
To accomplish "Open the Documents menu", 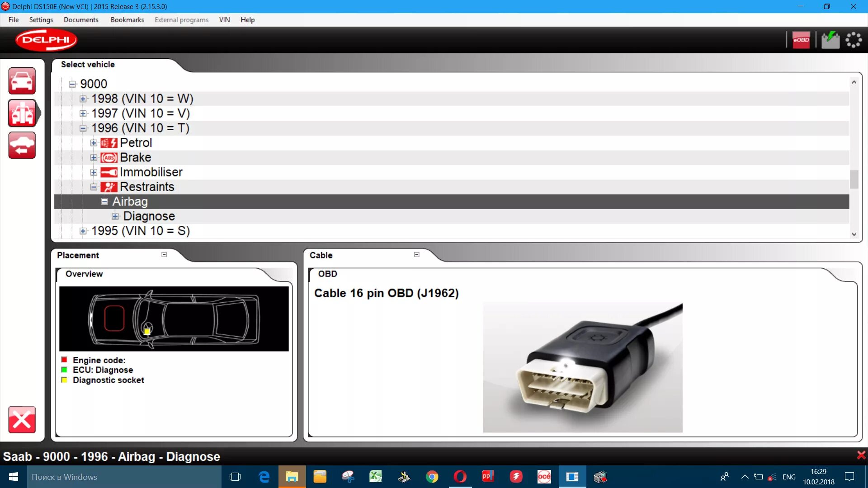I will [x=81, y=20].
